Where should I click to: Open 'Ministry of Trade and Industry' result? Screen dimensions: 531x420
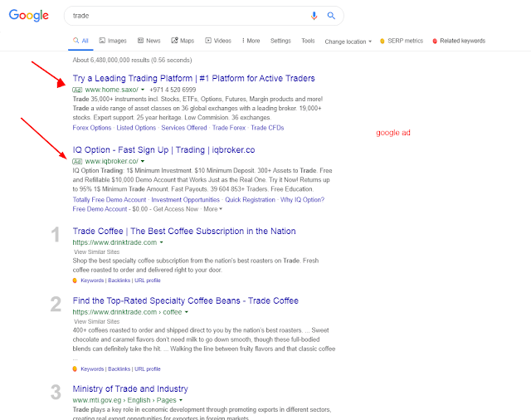(x=130, y=388)
